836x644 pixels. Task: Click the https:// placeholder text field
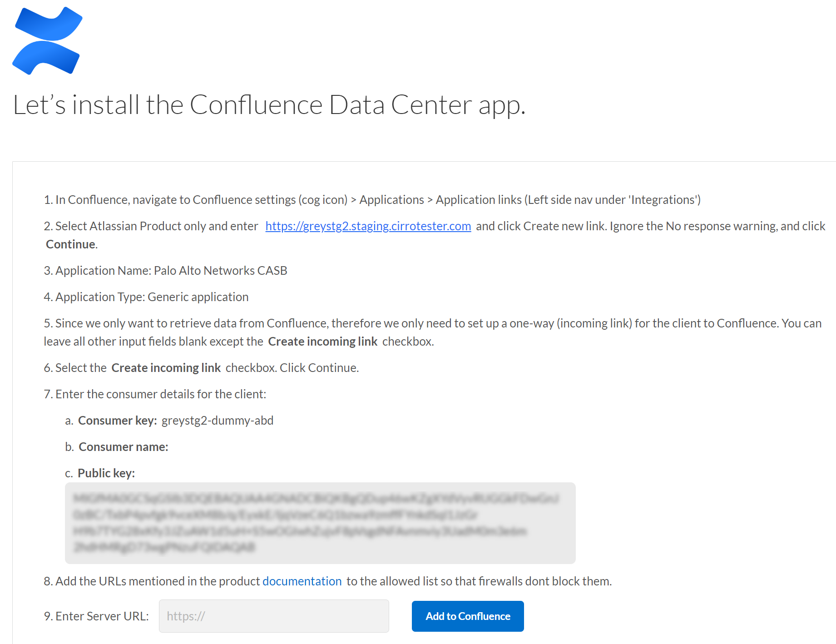[x=185, y=616]
